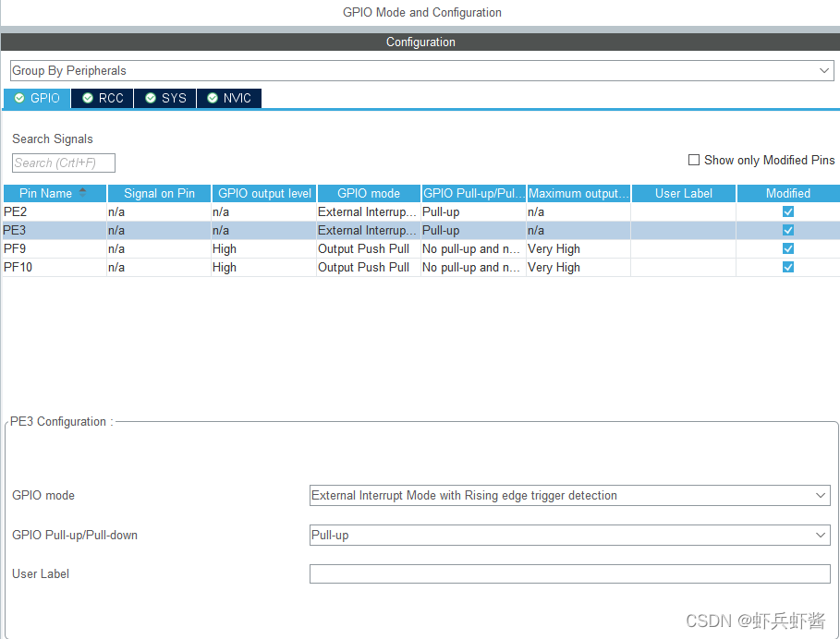840x639 pixels.
Task: Uncheck the Modified checkbox for PF9
Action: point(788,248)
